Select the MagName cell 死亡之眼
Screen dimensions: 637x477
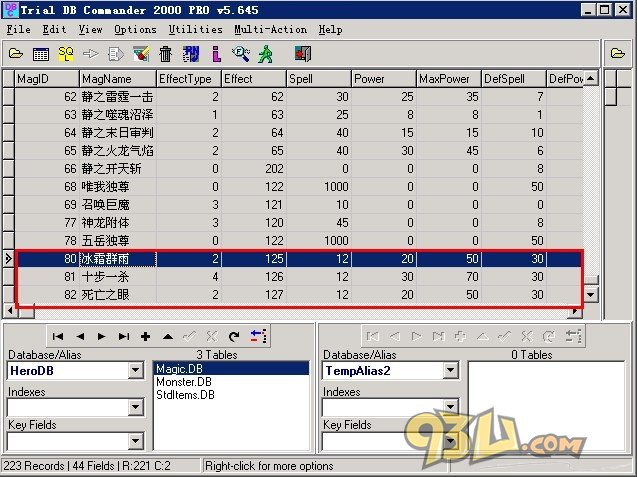(118, 295)
